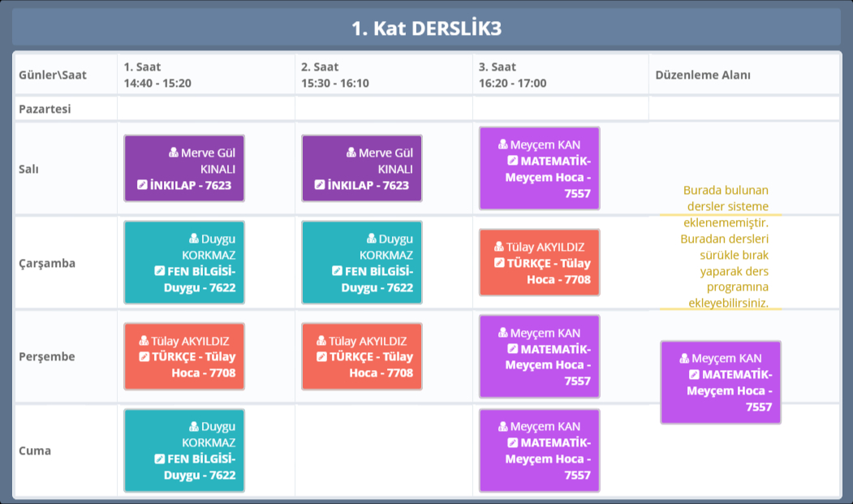This screenshot has width=853, height=504.
Task: Click the Düzenleme Alanı column header
Action: click(x=703, y=75)
